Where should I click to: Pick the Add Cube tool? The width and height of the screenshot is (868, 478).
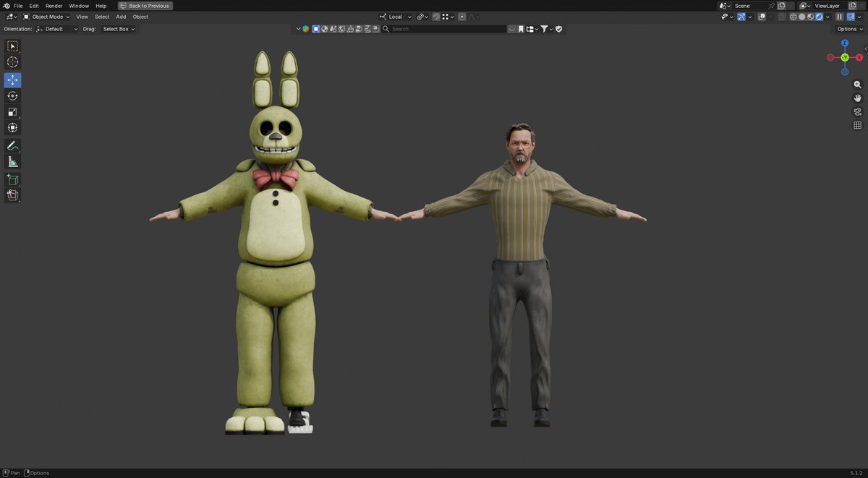12,179
